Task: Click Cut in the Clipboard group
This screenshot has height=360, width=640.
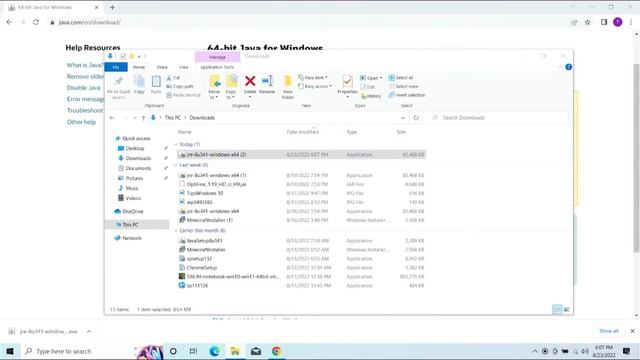Action: click(x=173, y=78)
